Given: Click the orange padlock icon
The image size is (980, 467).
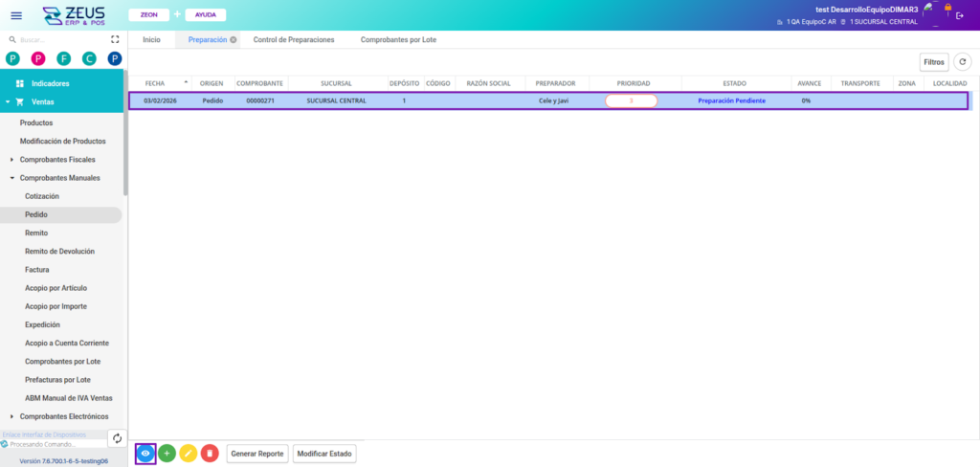Looking at the screenshot, I should (947, 8).
